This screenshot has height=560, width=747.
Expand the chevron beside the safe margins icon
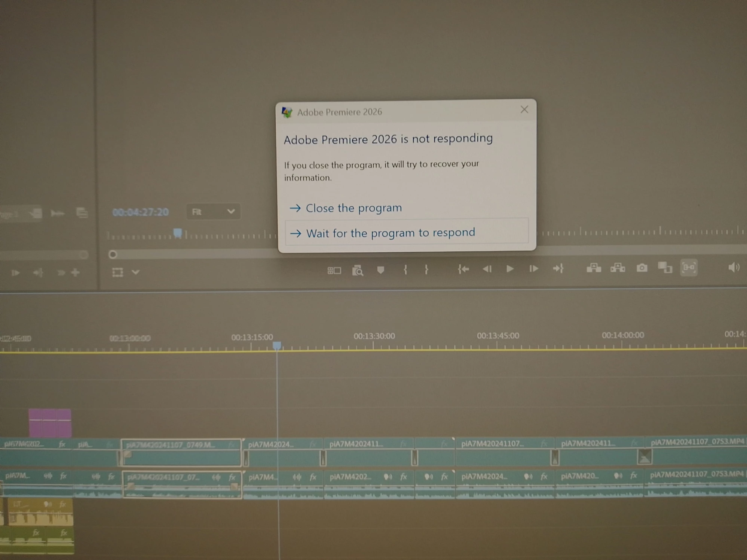coord(136,272)
